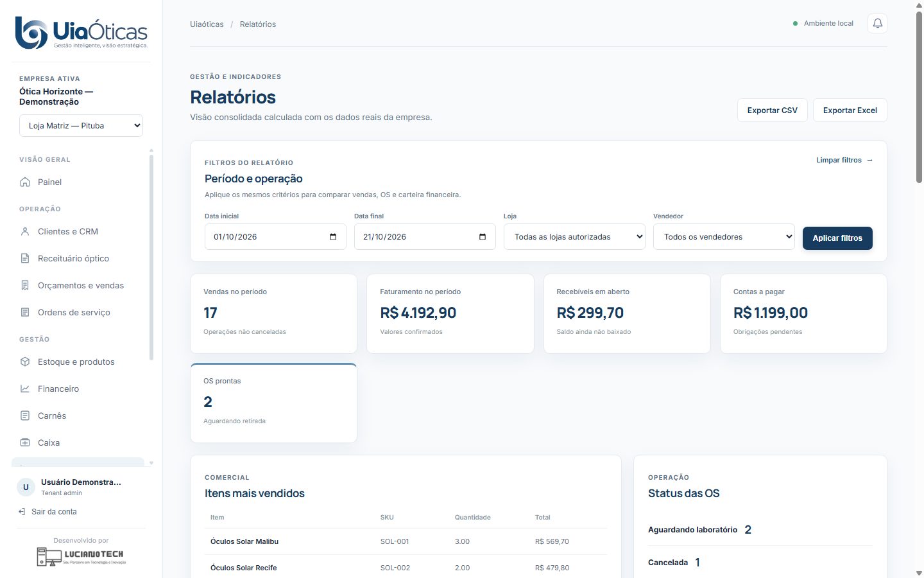Click the Ambiente local status indicator
This screenshot has width=924, height=578.
click(823, 24)
